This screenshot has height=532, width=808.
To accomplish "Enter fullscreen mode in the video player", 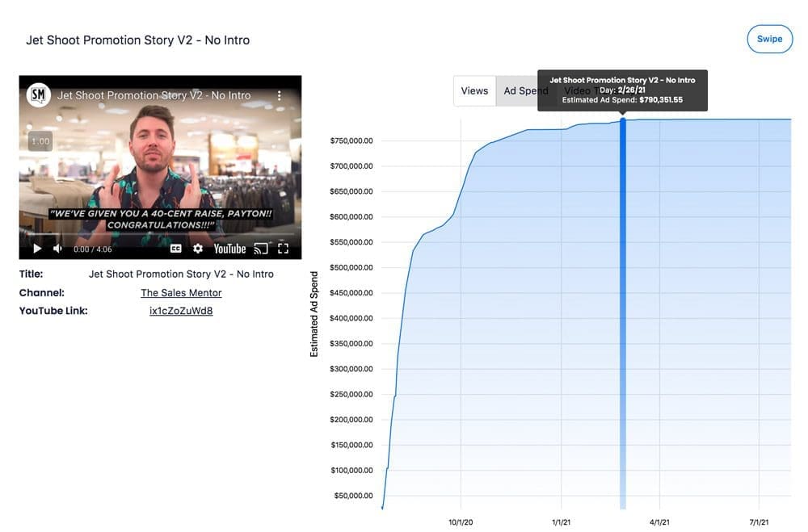I will tap(284, 249).
